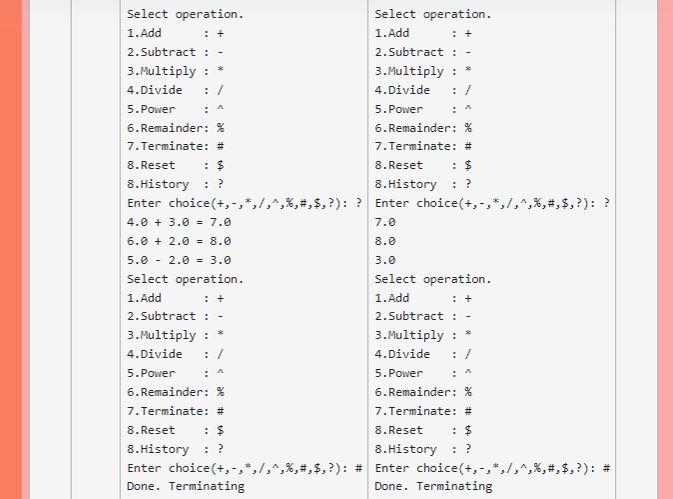The image size is (673, 499).
Task: Click the right column's "Enter choice" line ending in #
Action: click(x=492, y=468)
